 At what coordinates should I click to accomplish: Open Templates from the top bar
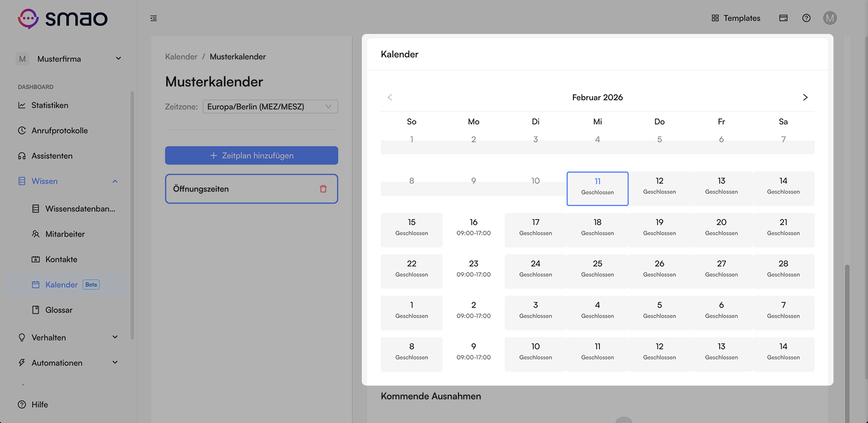pos(736,18)
